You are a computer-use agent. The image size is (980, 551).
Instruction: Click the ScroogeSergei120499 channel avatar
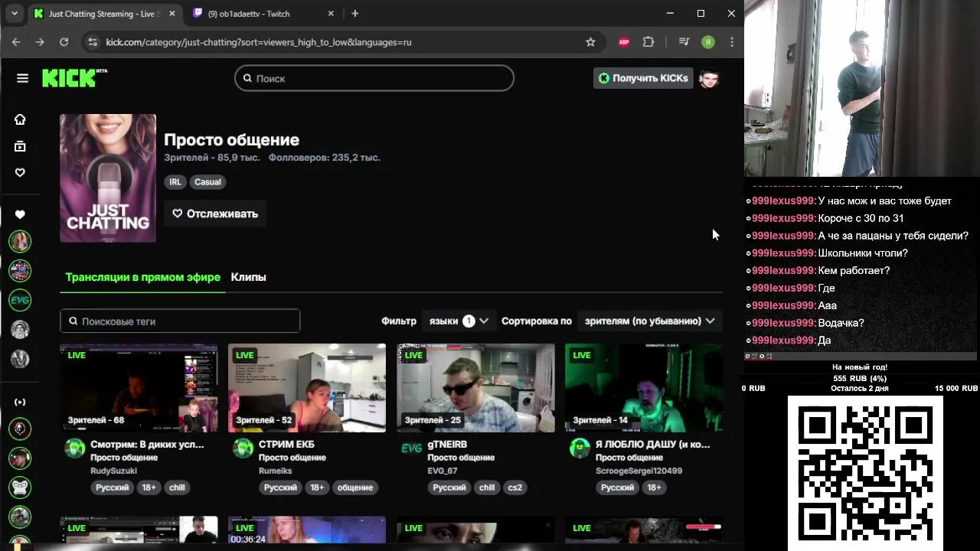point(580,448)
